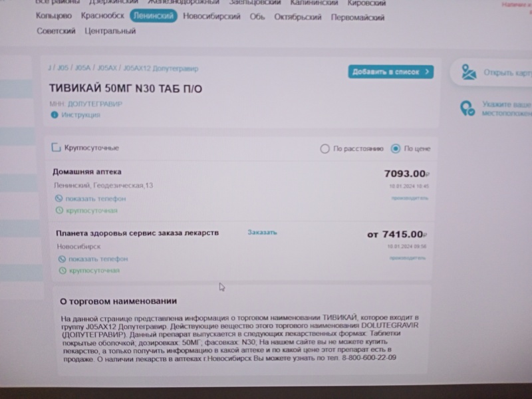Screen dimensions: 532x399
Task: Open the J05A breadcrumb link
Action: 82,68
